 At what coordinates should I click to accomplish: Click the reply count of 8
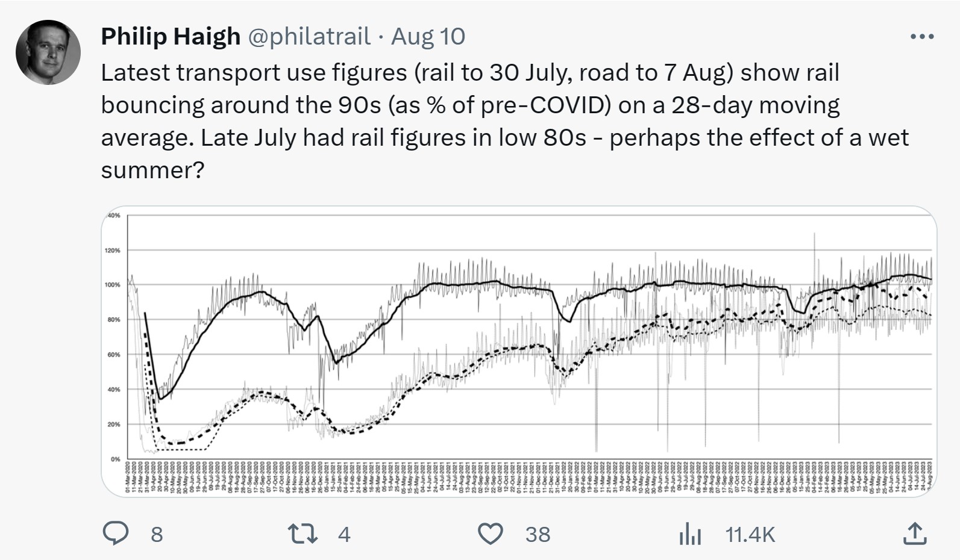157,534
